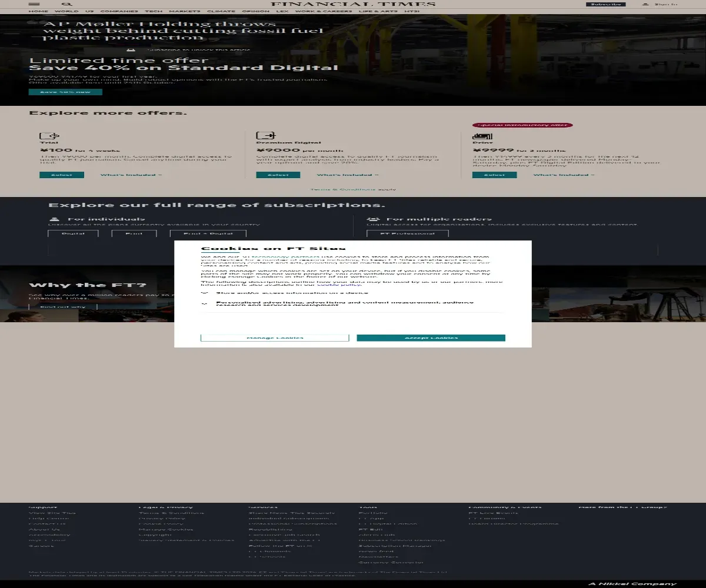Open Help Centre footer link
This screenshot has width=706, height=588.
click(x=49, y=518)
